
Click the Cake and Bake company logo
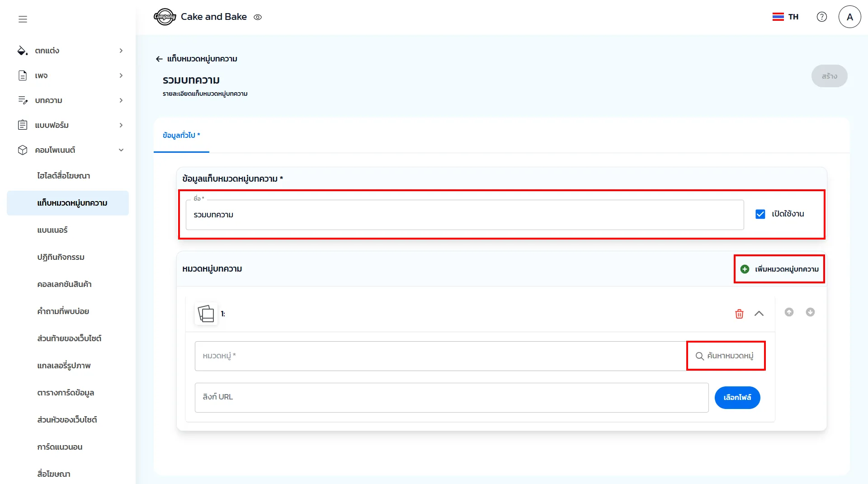(x=165, y=17)
